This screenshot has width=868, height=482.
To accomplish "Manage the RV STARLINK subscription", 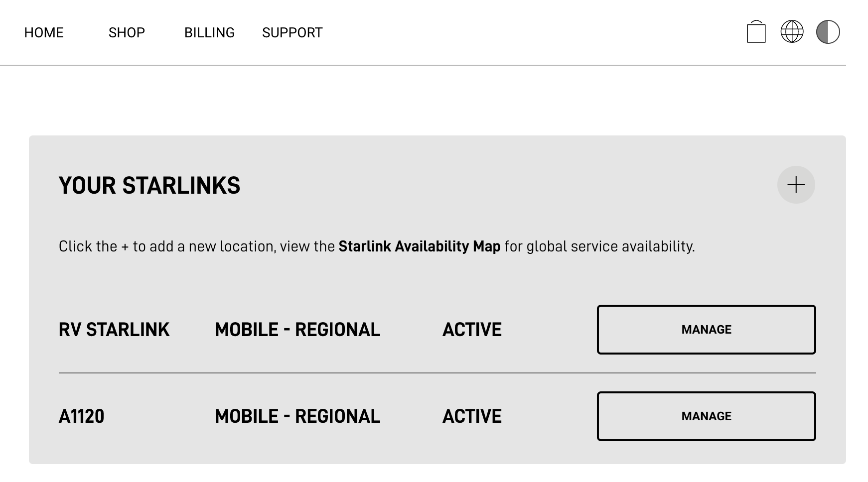I will pos(706,330).
